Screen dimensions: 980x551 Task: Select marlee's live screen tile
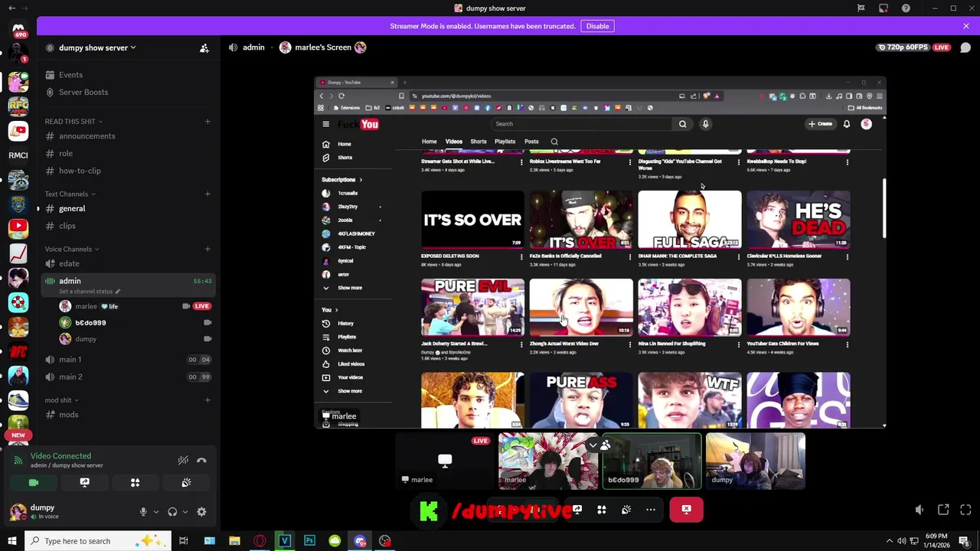[x=445, y=461]
